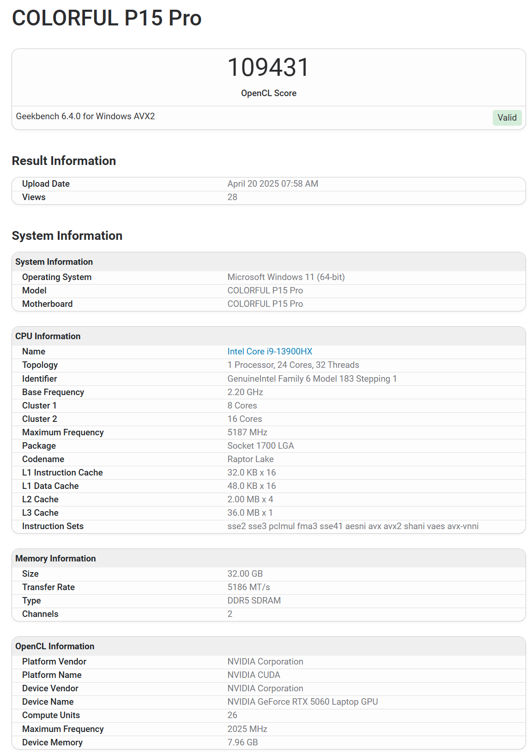Click L1 Instruction Cache value 32.0 KB x 16

(251, 473)
